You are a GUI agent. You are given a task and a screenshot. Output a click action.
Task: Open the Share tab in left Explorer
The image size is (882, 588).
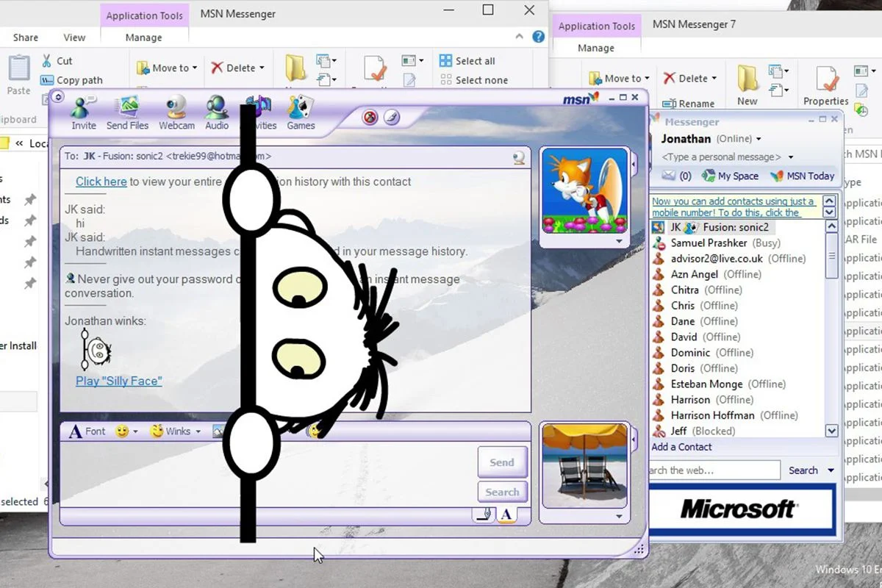25,37
